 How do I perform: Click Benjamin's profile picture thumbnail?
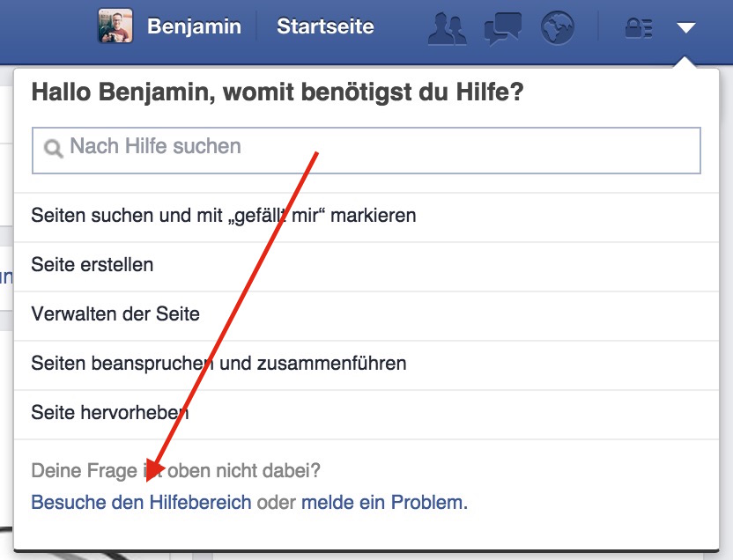[x=115, y=26]
